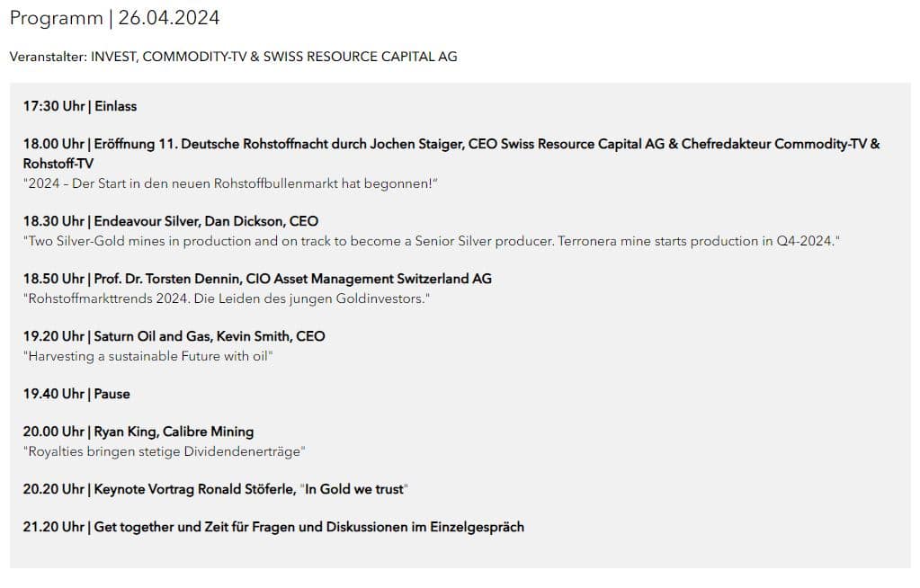Select "20.00 Uhr | Ryan King, Calibre Mining"

(138, 432)
